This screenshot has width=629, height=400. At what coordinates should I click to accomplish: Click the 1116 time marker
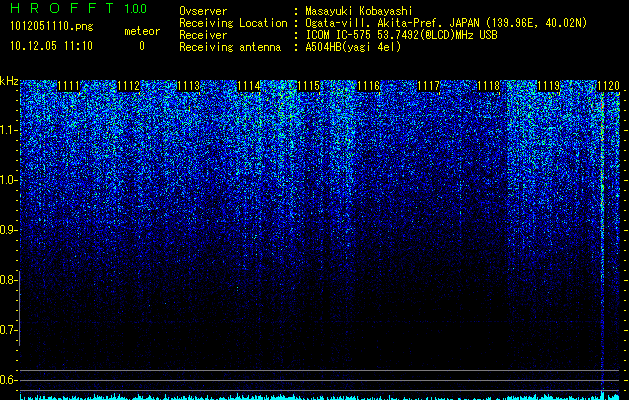[x=369, y=86]
